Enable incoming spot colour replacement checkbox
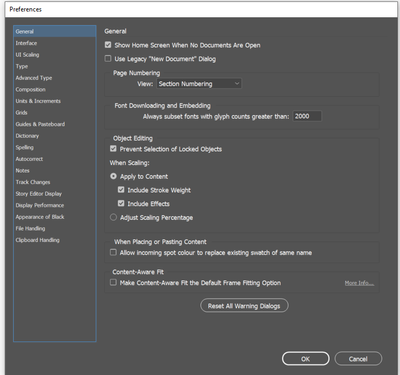 pos(113,252)
